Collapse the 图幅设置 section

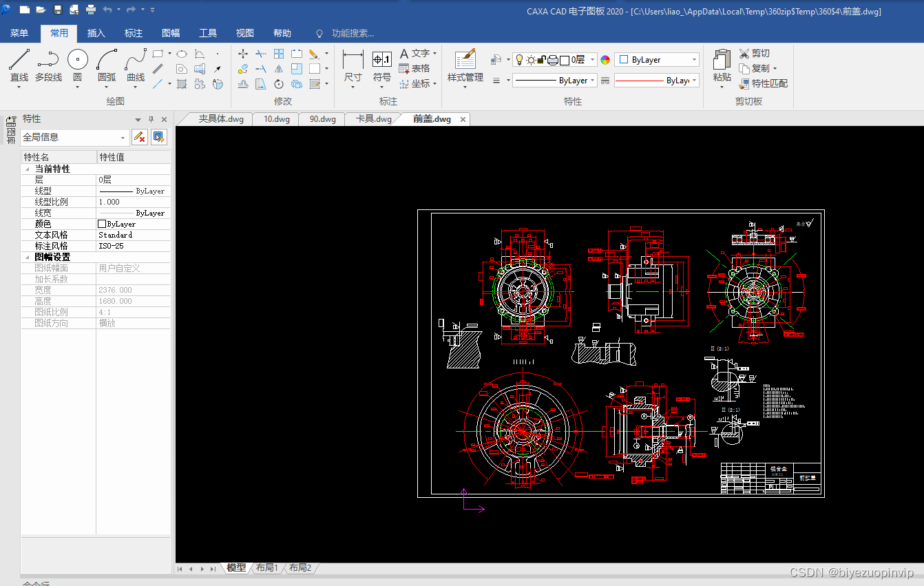tap(28, 257)
